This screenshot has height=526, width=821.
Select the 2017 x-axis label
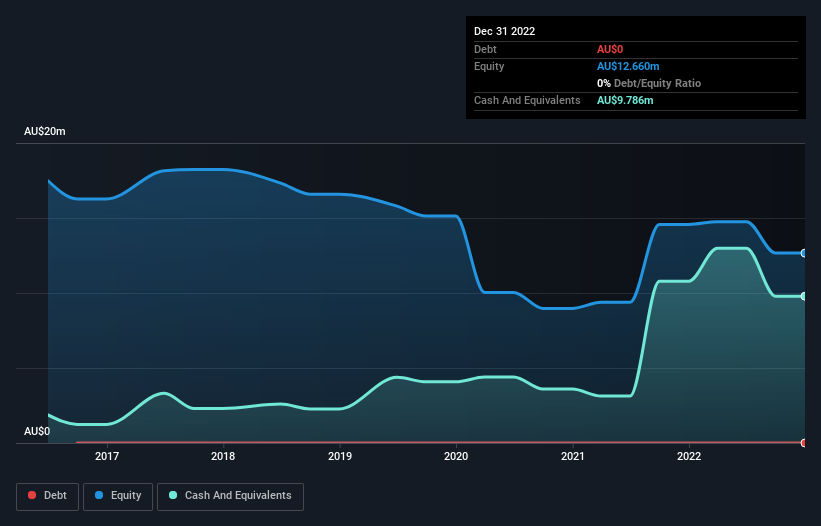(x=107, y=456)
